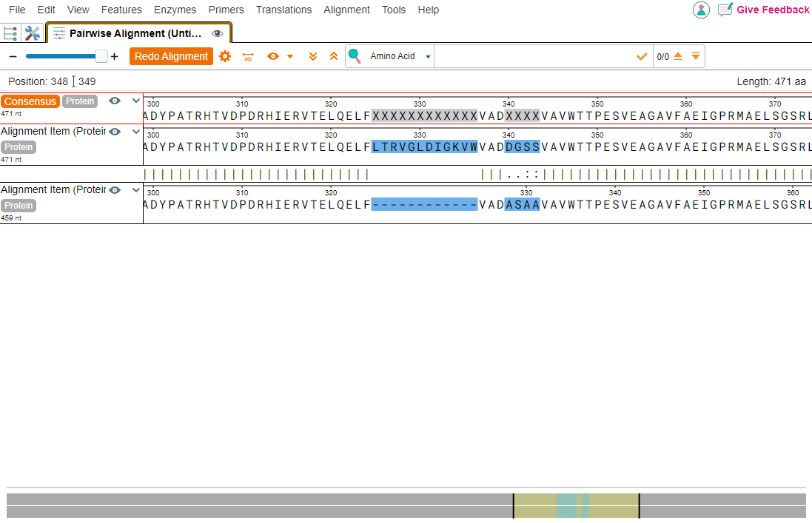Open the visibility options dropdown arrow
Image resolution: width=812 pixels, height=523 pixels.
[x=290, y=56]
